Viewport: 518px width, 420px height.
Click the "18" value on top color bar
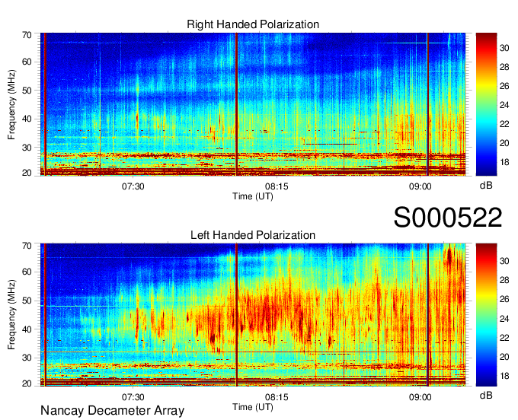pyautogui.click(x=504, y=162)
